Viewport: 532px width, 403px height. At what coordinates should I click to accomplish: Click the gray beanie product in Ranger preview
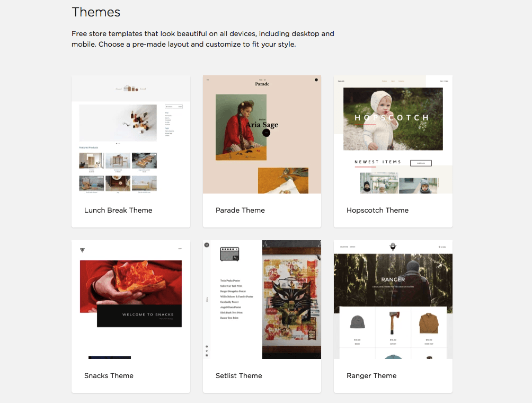click(357, 322)
